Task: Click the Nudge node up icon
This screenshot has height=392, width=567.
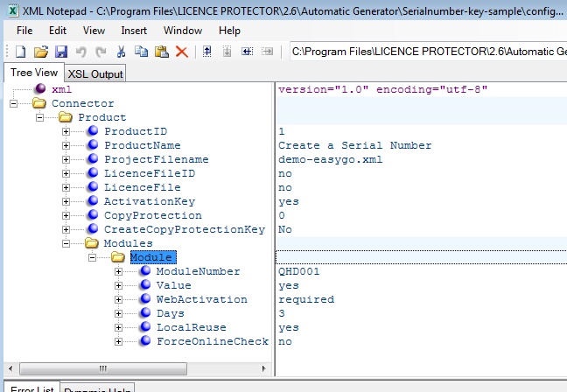Action: pos(207,52)
